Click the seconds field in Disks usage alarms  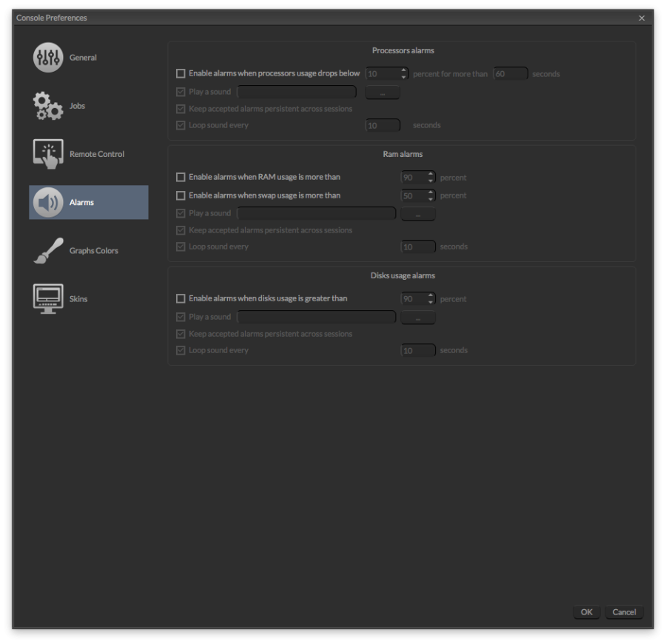[418, 350]
